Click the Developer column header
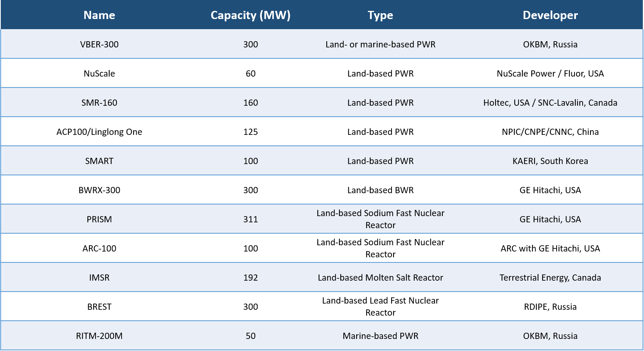644x351 pixels. point(550,15)
